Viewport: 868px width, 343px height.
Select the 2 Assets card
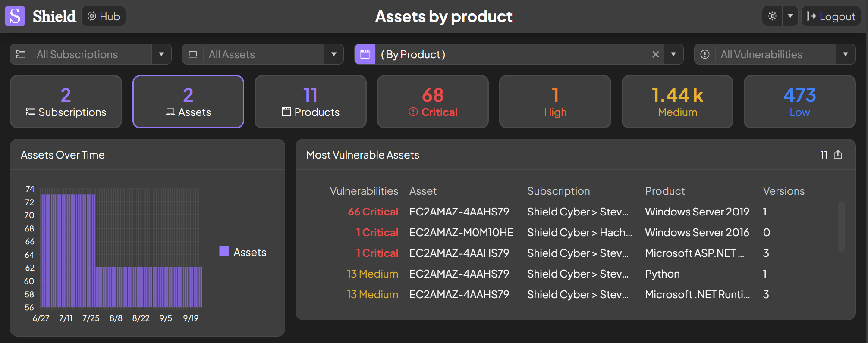[188, 102]
